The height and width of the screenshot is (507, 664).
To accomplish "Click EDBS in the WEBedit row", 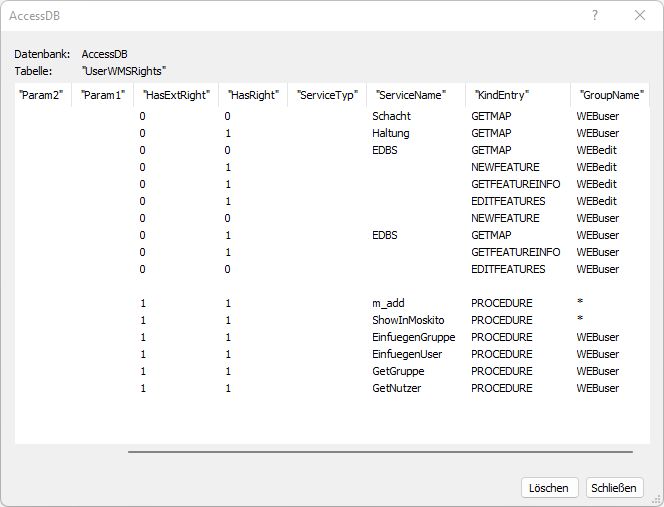I will coord(385,150).
